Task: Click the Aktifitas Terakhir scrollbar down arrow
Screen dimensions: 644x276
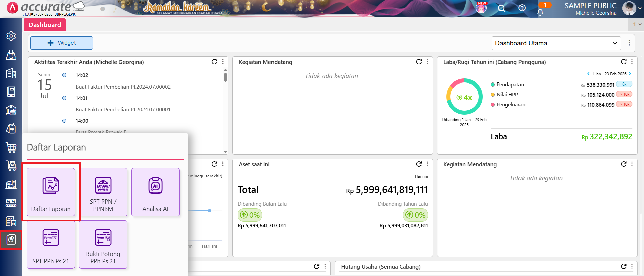Action: click(225, 152)
